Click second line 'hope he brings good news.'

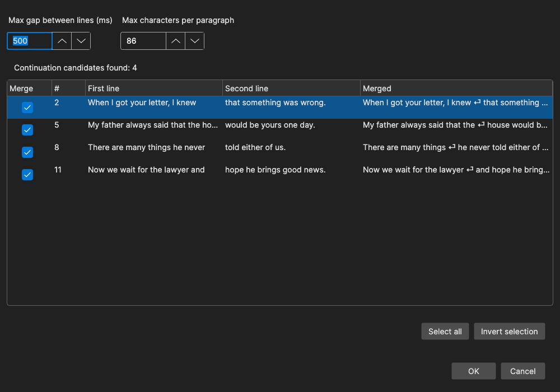click(276, 170)
